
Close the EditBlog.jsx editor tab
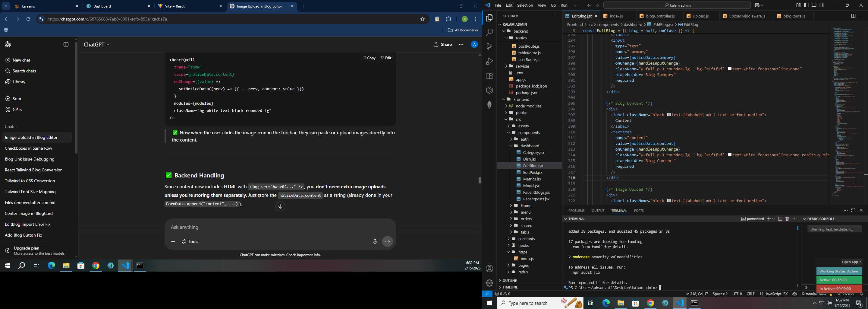(596, 16)
